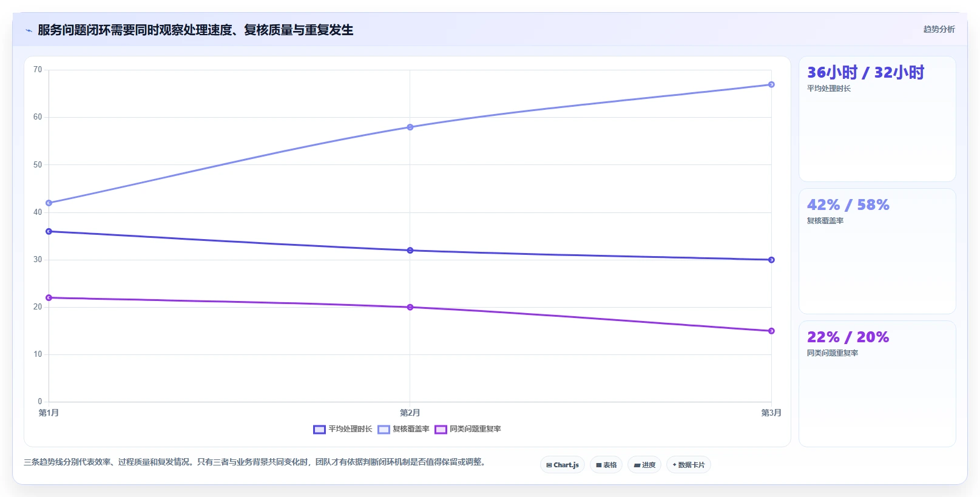Click the footer note starting 三条趋势线分别代表效率
The height and width of the screenshot is (497, 980).
255,462
